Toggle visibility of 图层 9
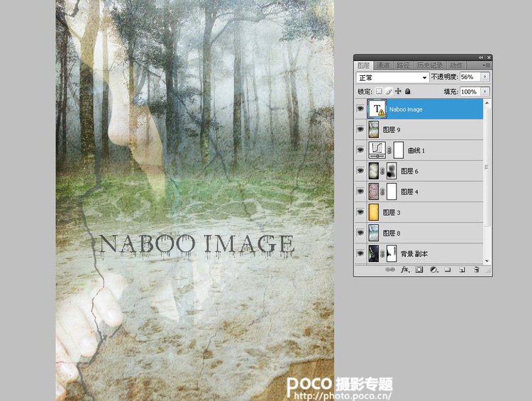Screen dimensions: 532x401 360,130
